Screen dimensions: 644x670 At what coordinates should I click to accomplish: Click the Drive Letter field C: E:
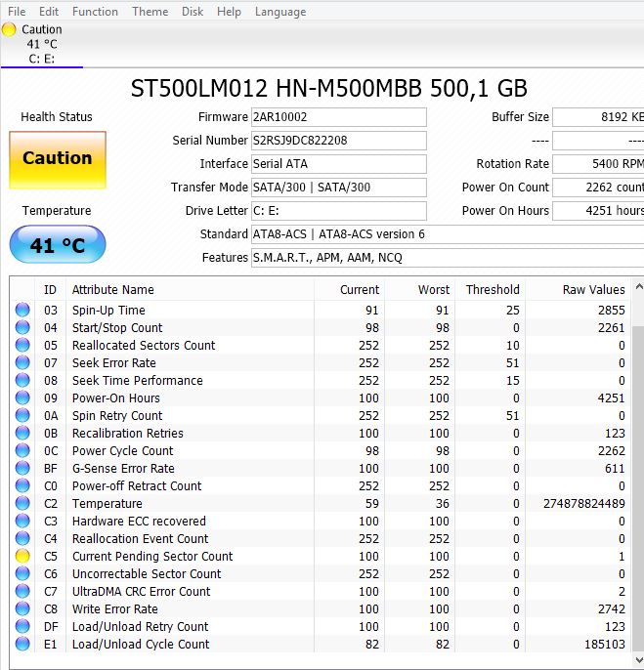[x=339, y=211]
